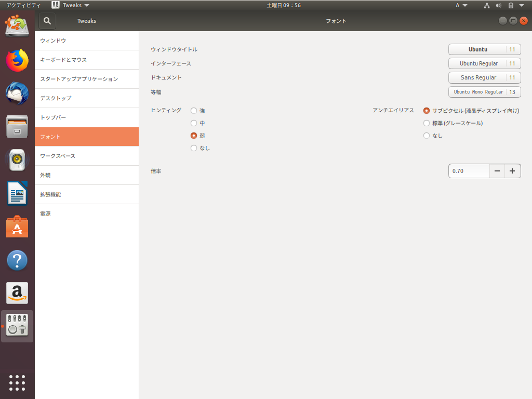Change monospace font Ubuntu Mono Regular
Viewport: 532px width, 399px height.
485,92
